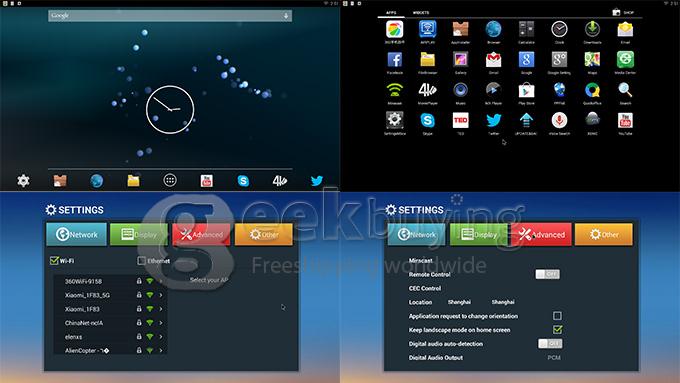Image resolution: width=680 pixels, height=383 pixels.
Task: Open Display tab in Wi-Fi settings panel
Action: (x=139, y=235)
